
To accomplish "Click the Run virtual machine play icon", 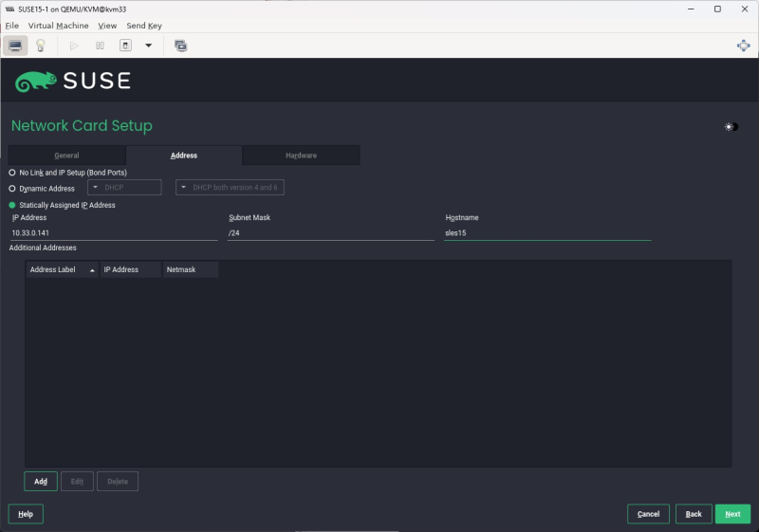I will point(74,46).
